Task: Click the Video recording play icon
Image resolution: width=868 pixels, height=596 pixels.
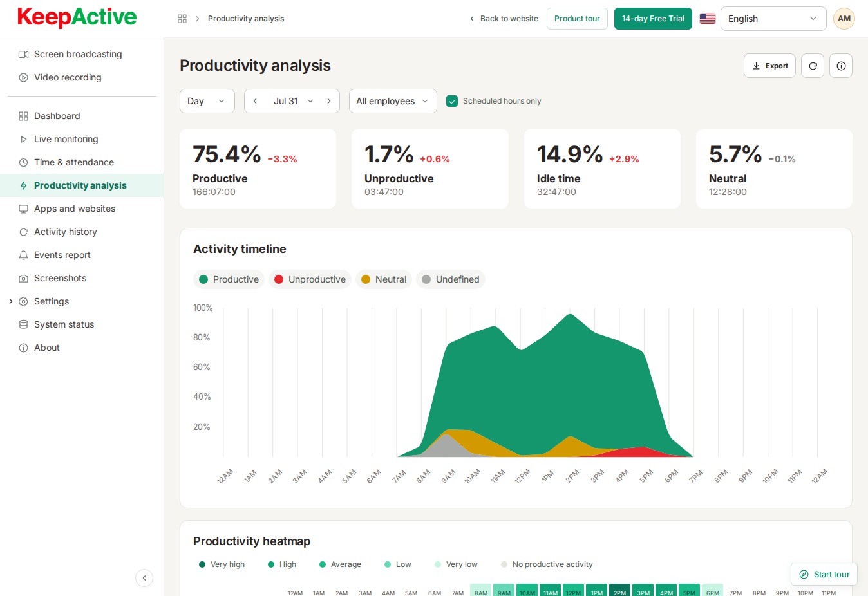Action: (23, 77)
